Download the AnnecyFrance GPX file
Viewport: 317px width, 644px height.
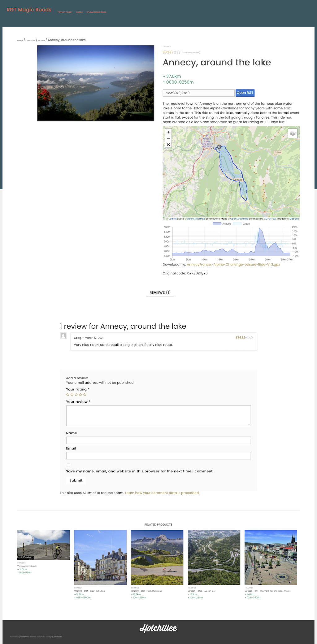click(x=233, y=265)
